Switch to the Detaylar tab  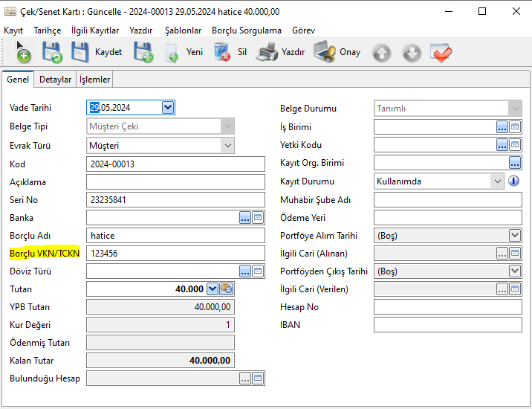click(56, 80)
